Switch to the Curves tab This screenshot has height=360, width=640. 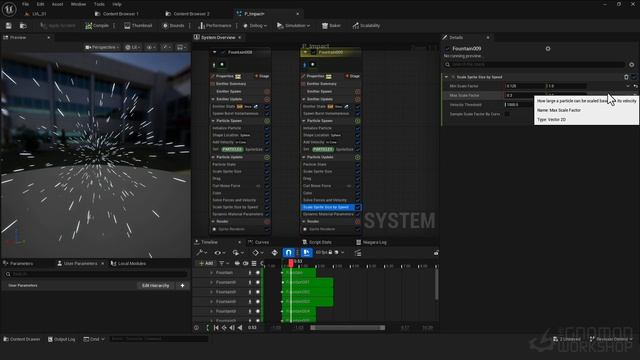tap(258, 242)
